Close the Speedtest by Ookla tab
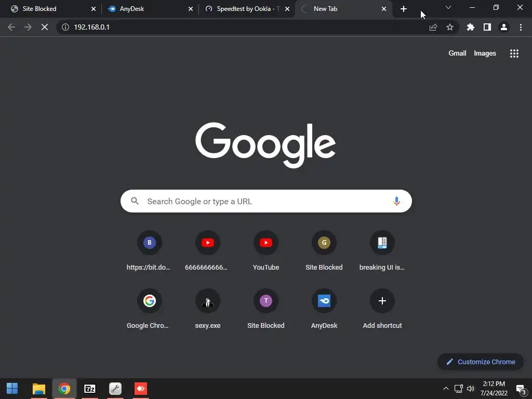 click(x=287, y=9)
